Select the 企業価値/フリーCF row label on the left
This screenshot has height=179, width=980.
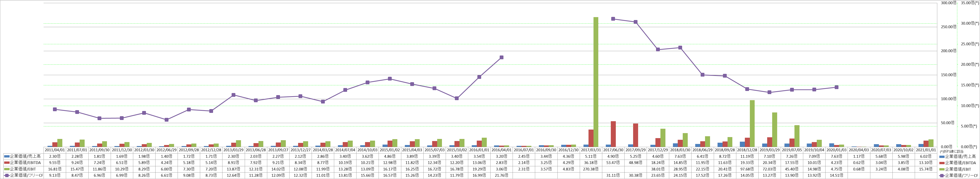(27, 175)
